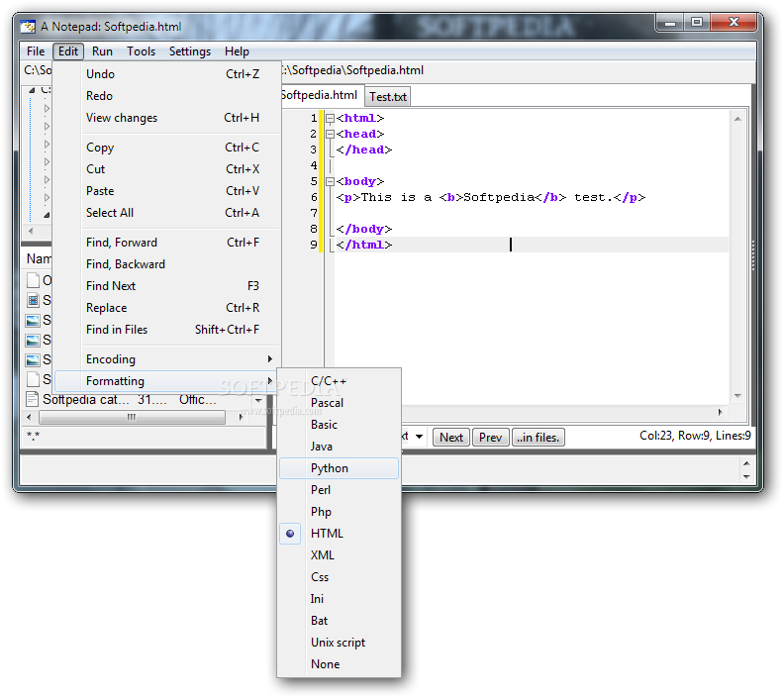This screenshot has height=698, width=784.
Task: Select the checked HTML formatting option
Action: [339, 534]
